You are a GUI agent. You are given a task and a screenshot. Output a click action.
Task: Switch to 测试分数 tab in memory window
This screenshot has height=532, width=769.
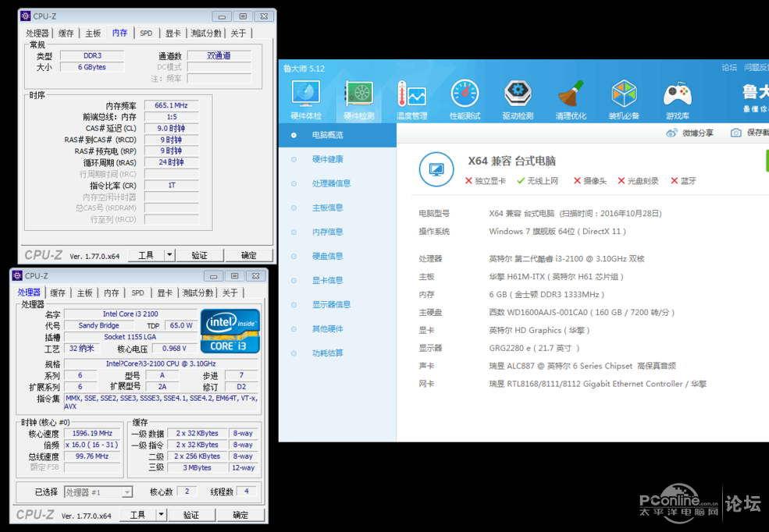pyautogui.click(x=206, y=34)
